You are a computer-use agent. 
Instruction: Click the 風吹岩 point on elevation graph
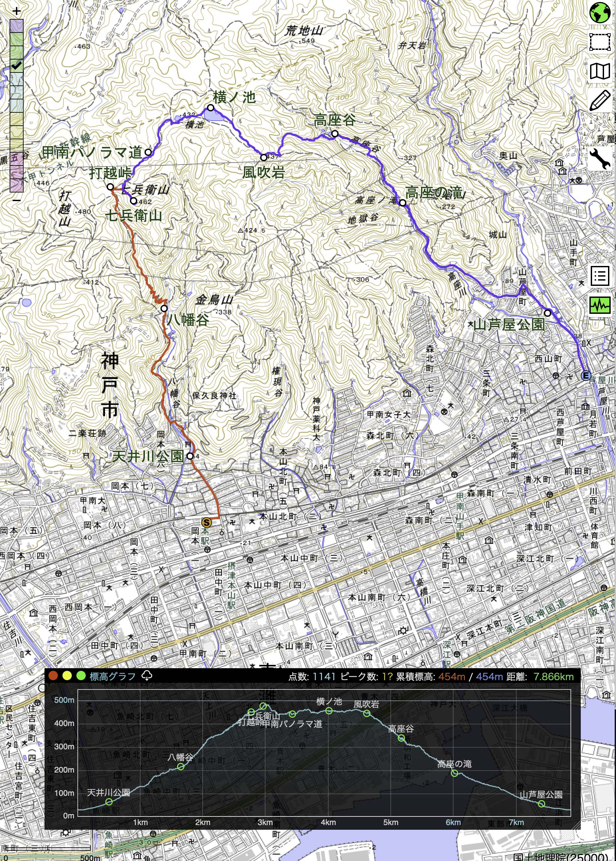click(x=367, y=713)
